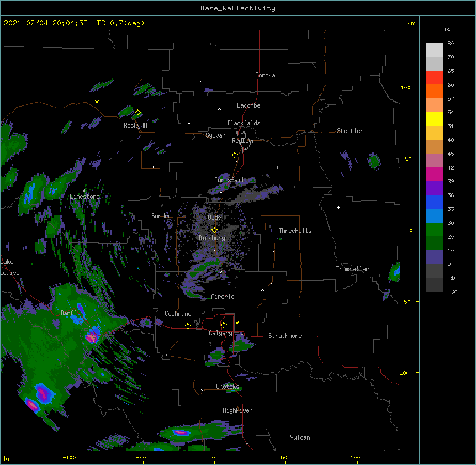Click the slate-purple 0-10 dBZ legend swatch
The image size is (476, 465).
coord(434,257)
